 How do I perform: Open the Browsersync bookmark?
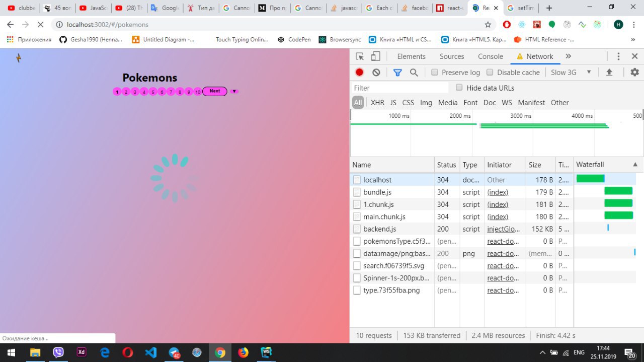pos(341,39)
